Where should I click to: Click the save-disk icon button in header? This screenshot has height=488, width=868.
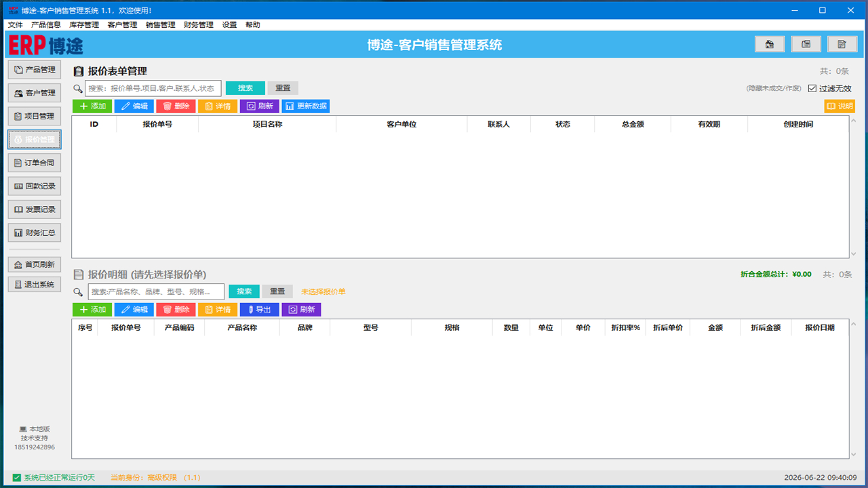806,44
